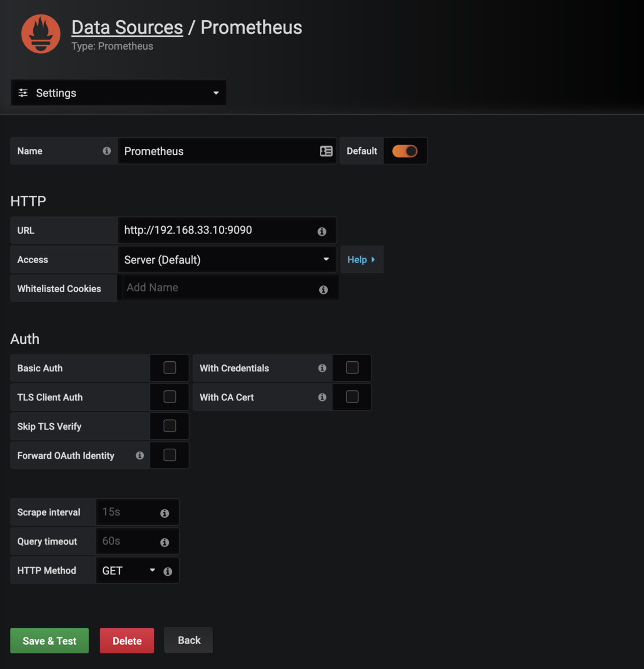
Task: Click the HTTP Method info icon
Action: pos(168,571)
